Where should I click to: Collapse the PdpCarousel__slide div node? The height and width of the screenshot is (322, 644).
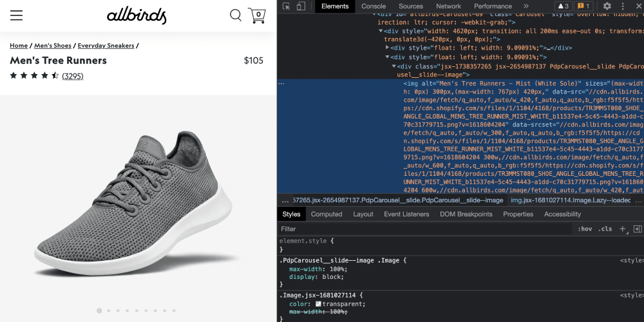(394, 66)
